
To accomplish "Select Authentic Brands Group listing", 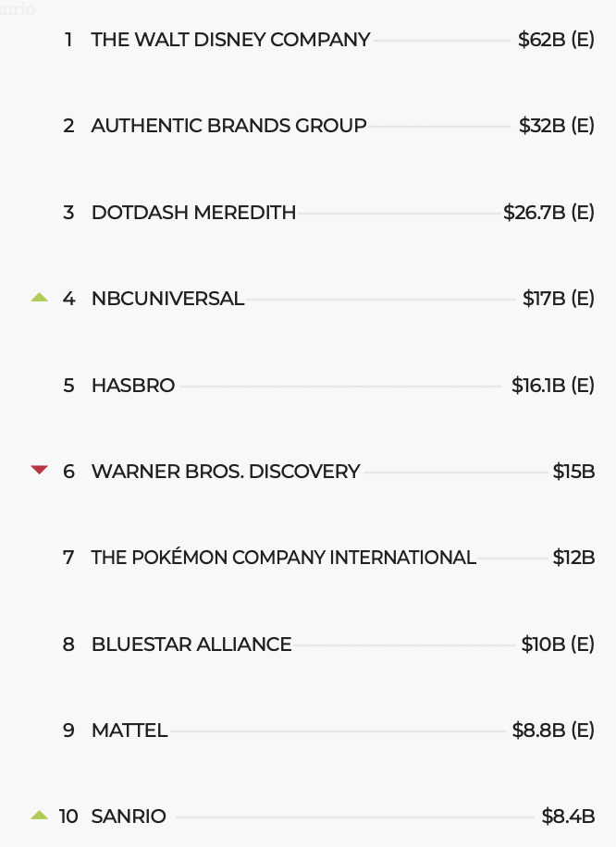I will pos(228,126).
